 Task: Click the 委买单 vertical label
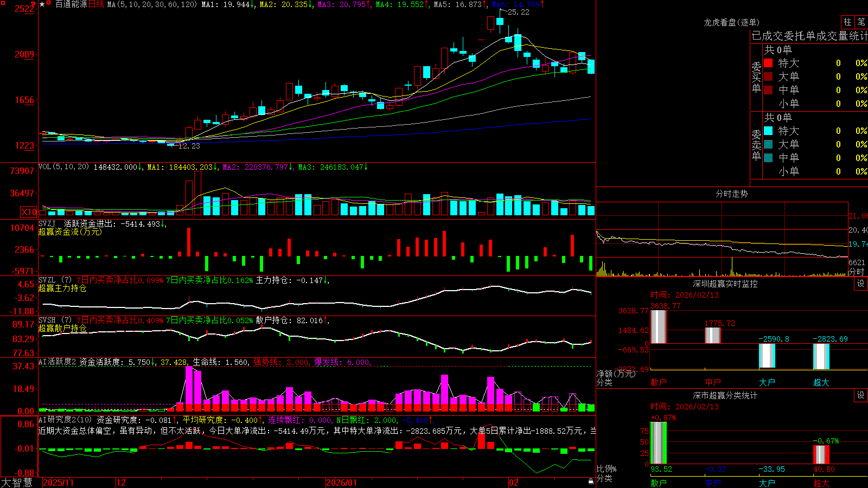[x=756, y=77]
